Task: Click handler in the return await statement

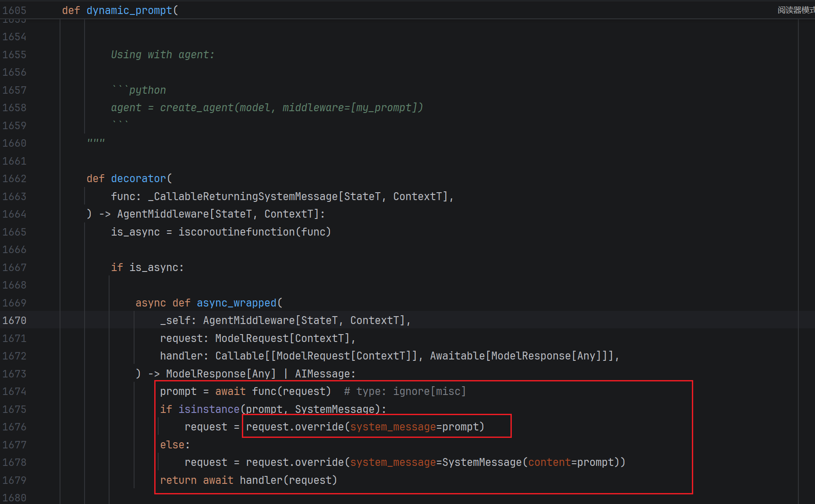Action: (261, 480)
